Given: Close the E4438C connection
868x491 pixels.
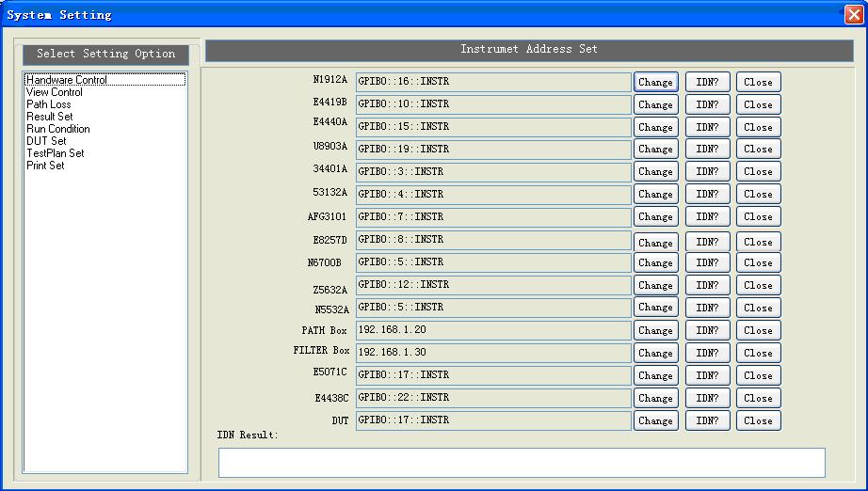Looking at the screenshot, I should (759, 398).
